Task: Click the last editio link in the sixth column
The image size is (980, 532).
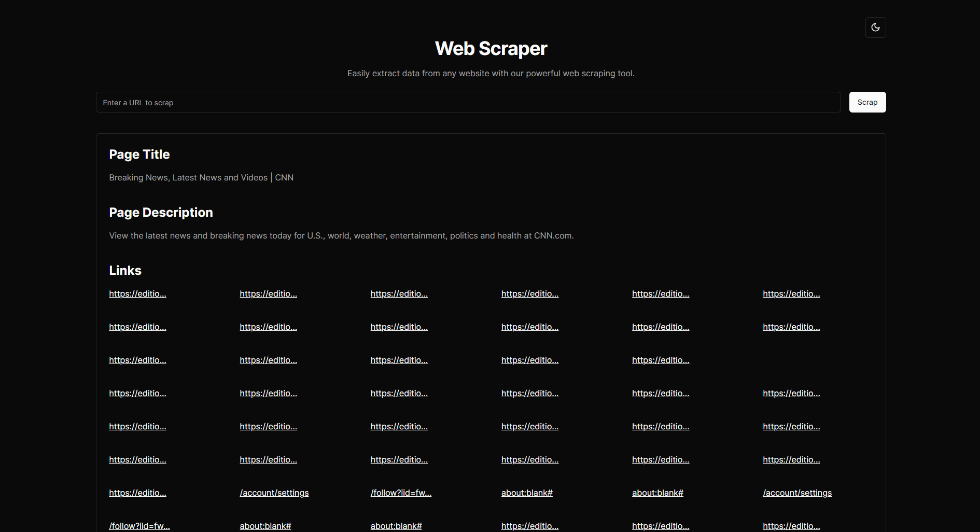Action: 792,526
